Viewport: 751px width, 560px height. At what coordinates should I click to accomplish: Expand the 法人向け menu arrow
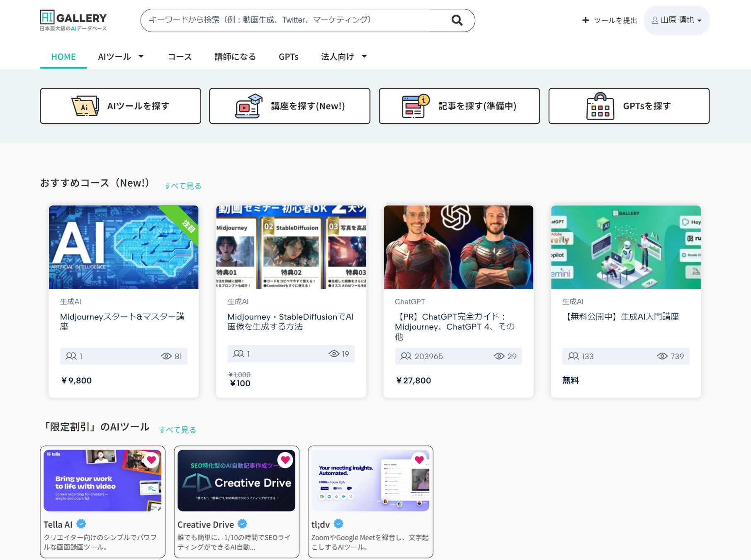[364, 56]
